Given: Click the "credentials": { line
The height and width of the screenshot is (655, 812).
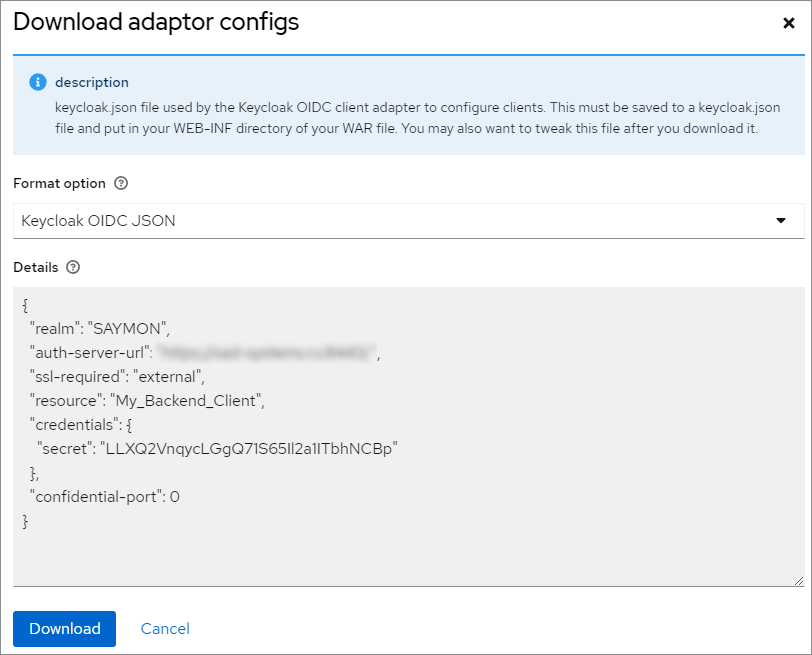Looking at the screenshot, I should tap(81, 425).
